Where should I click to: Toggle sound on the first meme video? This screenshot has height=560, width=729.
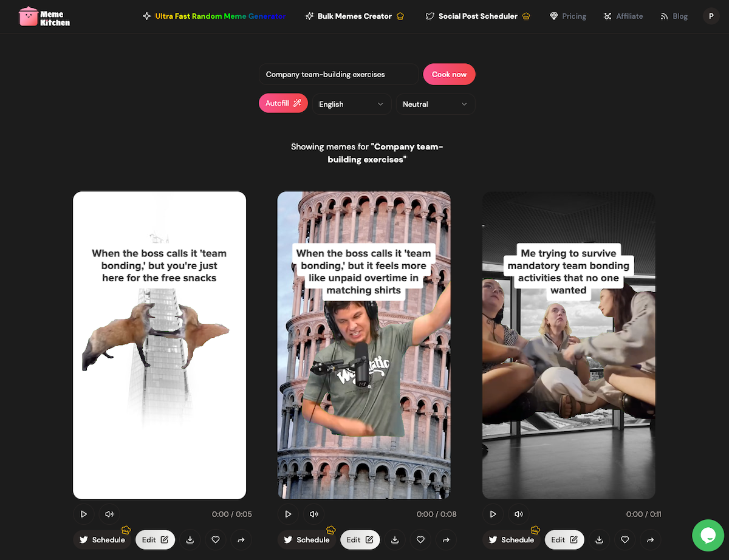point(109,514)
